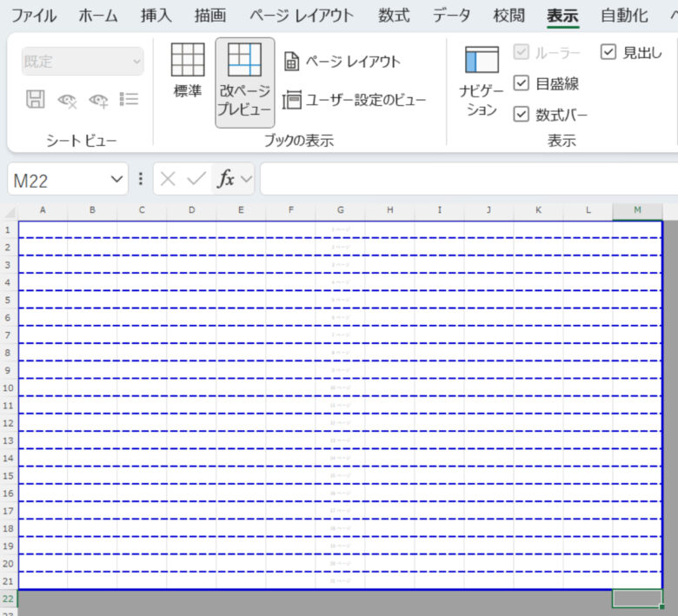Click the selected cell M22
This screenshot has width=678, height=616.
[637, 599]
